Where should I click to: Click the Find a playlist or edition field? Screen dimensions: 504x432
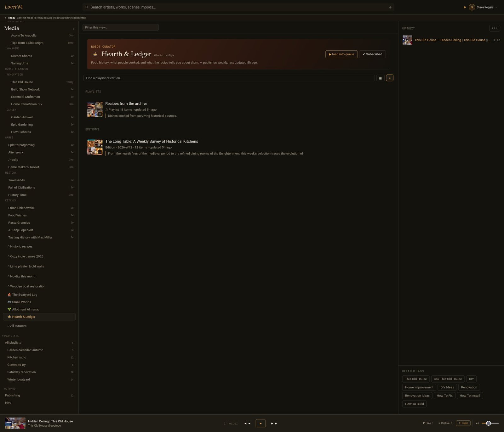pyautogui.click(x=229, y=78)
